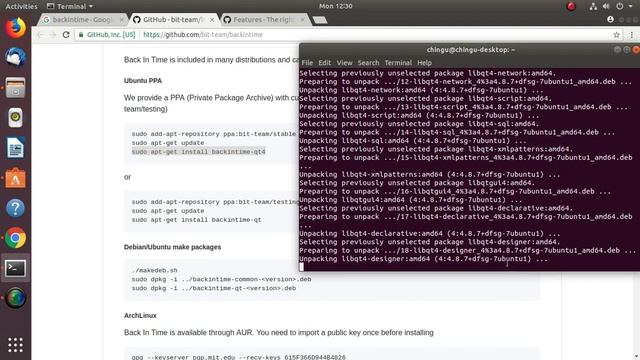The image size is (640, 360).
Task: Close the backintime Google tab
Action: tap(121, 20)
